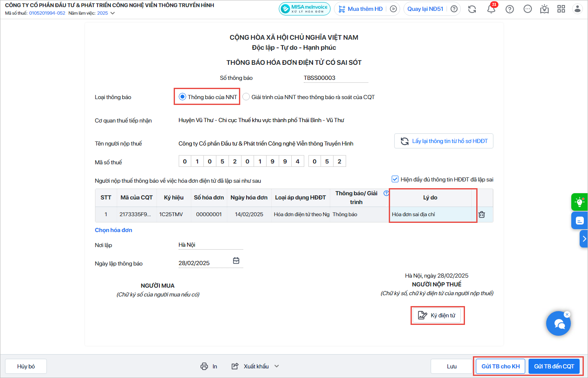Click the refresh sync icon in header

click(x=472, y=9)
